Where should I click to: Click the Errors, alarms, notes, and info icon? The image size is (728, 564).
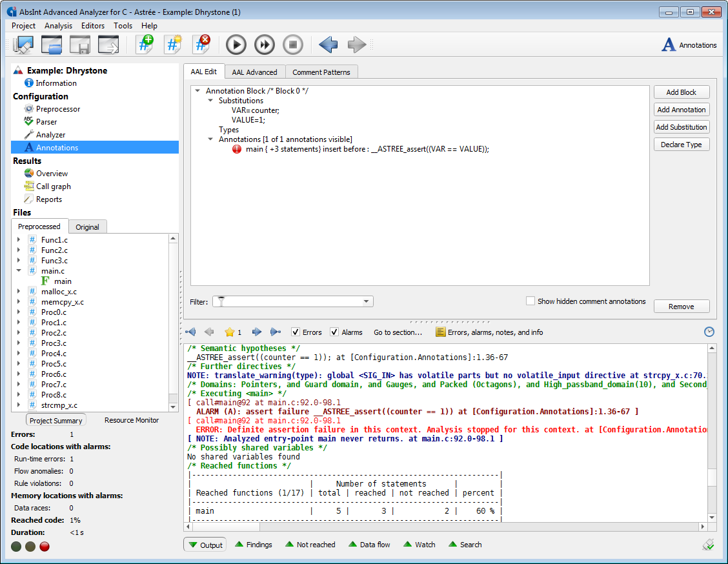pos(441,332)
